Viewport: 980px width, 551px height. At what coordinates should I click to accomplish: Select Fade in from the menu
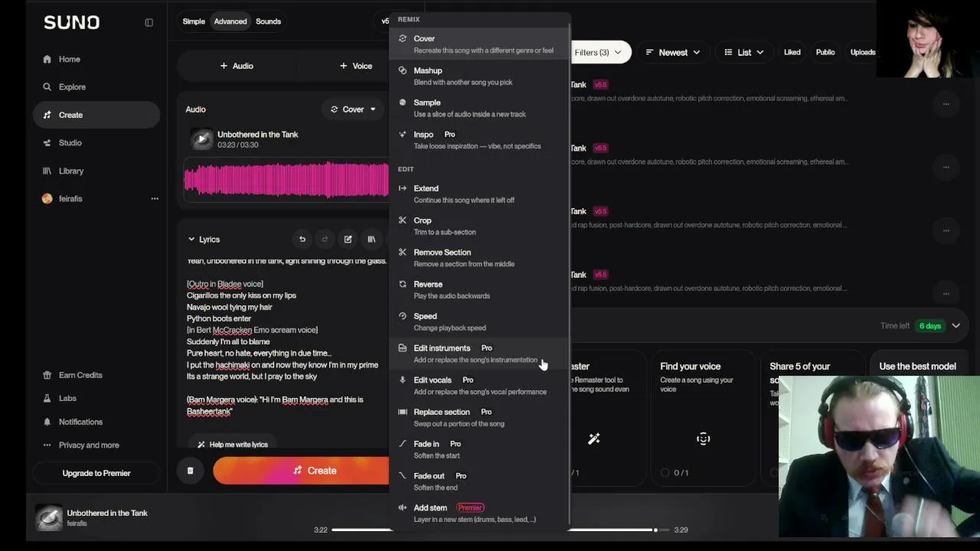pos(480,449)
